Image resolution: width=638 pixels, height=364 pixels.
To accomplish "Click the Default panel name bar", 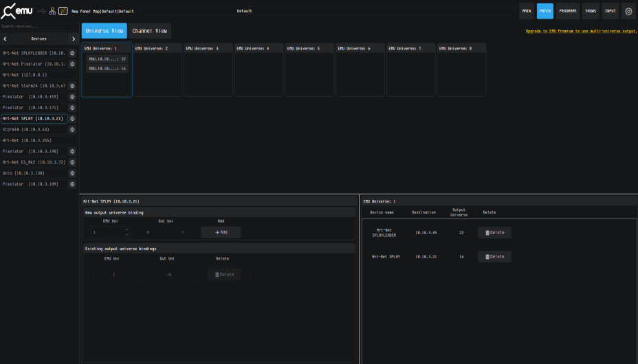I will click(x=327, y=11).
